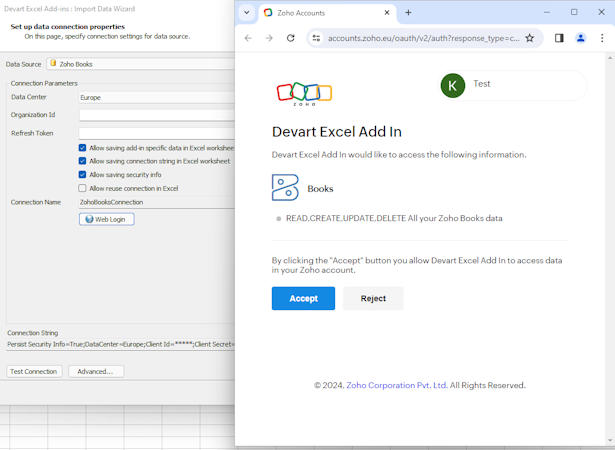Click the Connection String text box
This screenshot has height=450, width=615.
pos(120,344)
